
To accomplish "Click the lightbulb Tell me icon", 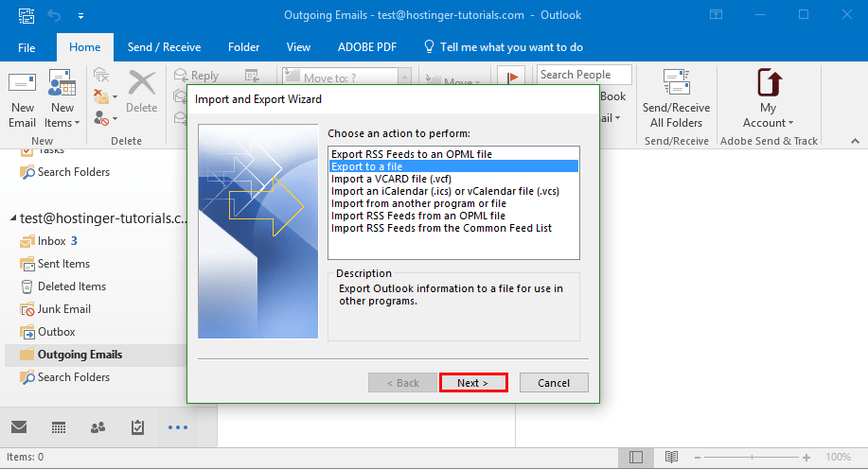I will click(429, 47).
